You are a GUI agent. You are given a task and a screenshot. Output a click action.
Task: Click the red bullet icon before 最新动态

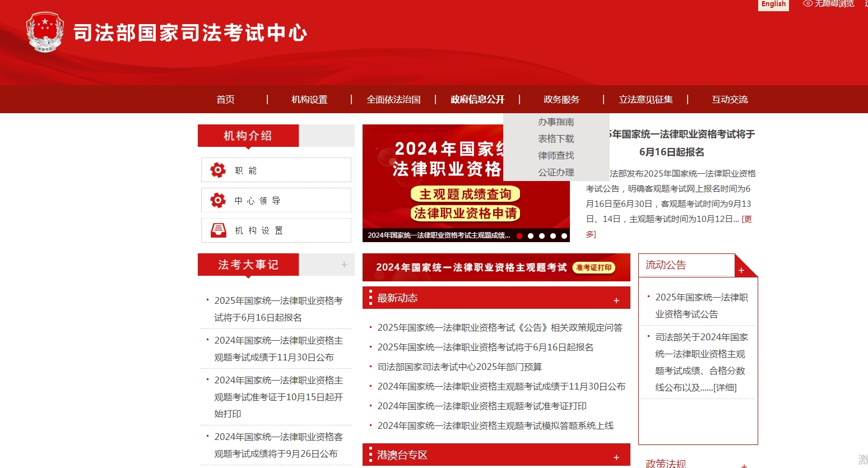[x=369, y=298]
